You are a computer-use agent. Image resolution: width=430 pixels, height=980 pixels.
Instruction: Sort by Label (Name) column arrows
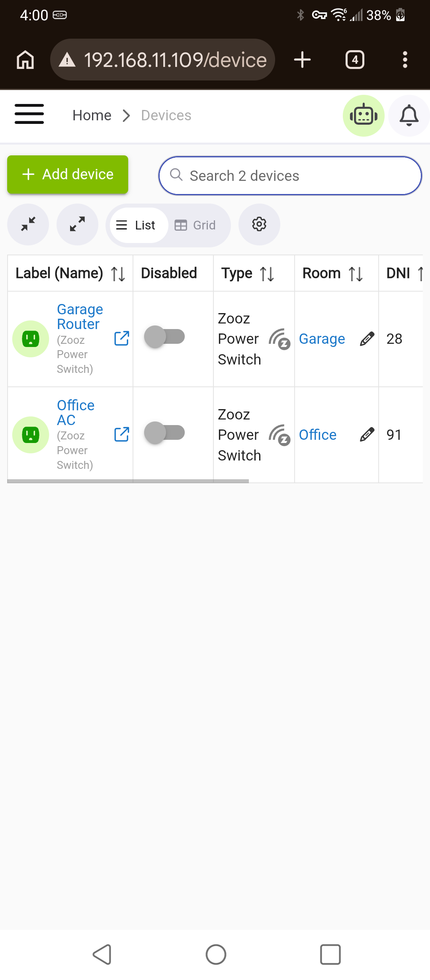click(x=118, y=274)
